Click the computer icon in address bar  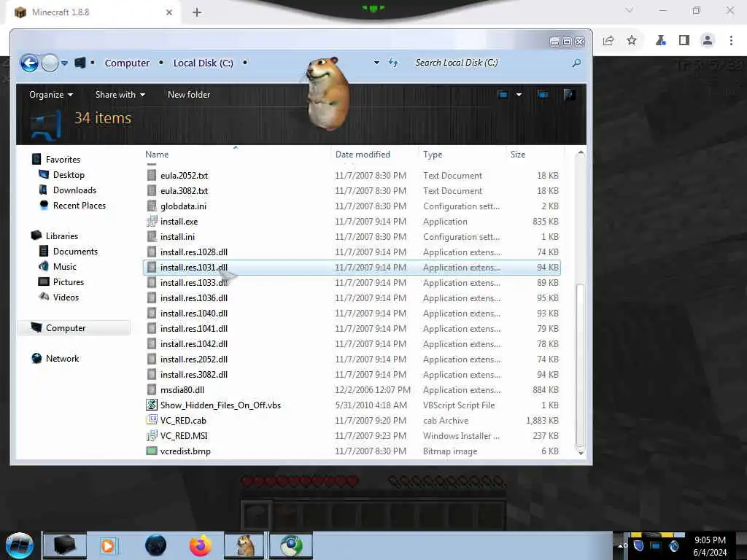click(80, 63)
